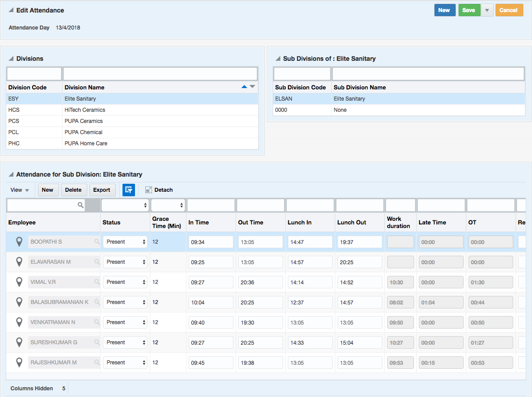Click location pin for BALASUBRAMANIAN K
The height and width of the screenshot is (397, 532).
coord(19,302)
